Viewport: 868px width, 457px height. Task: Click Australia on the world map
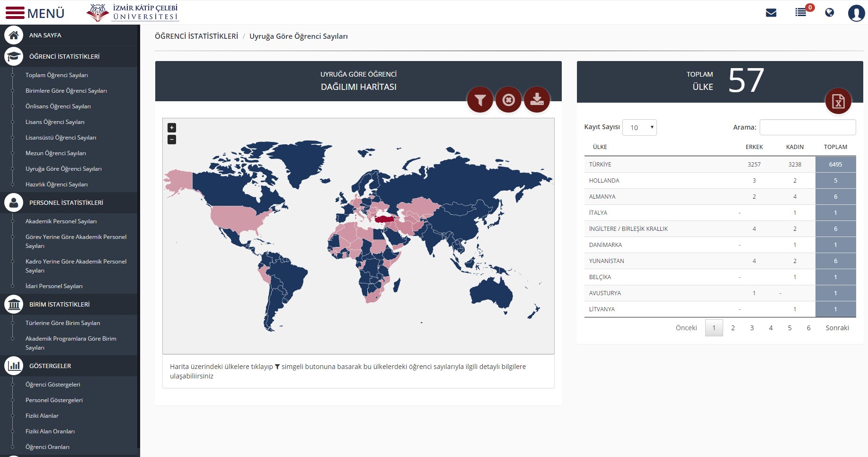pyautogui.click(x=492, y=292)
